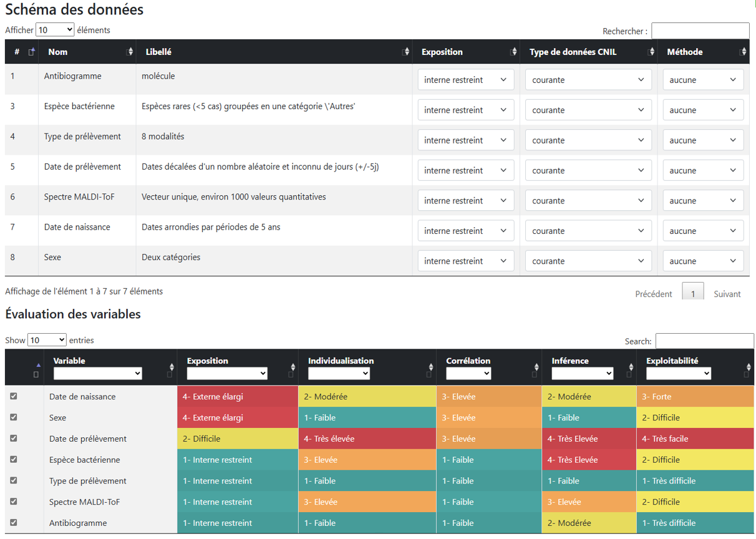This screenshot has height=539, width=756.
Task: Go to page 1 in pagination
Action: [x=692, y=294]
